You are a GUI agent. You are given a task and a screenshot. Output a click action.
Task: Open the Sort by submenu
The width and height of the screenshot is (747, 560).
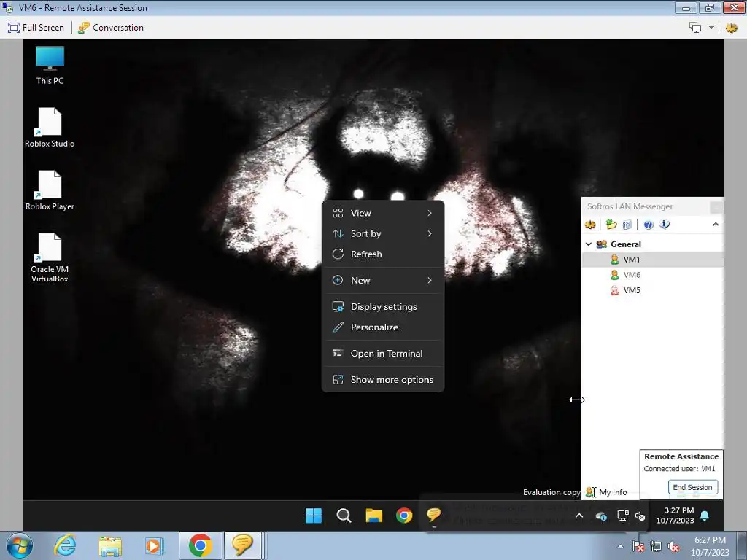[383, 233]
